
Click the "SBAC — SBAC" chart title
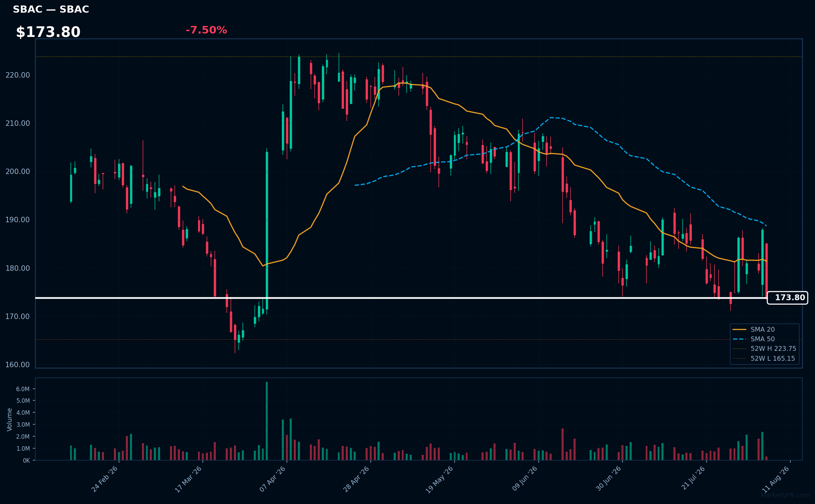pos(51,10)
